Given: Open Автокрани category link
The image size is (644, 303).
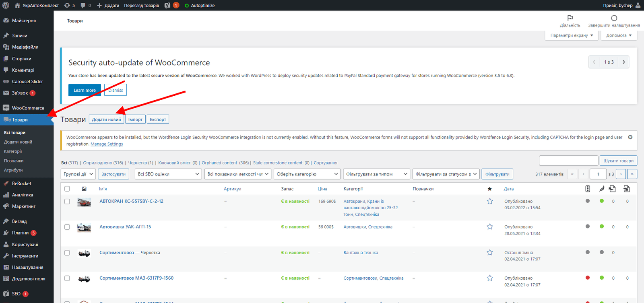Looking at the screenshot, I should coord(354,201).
